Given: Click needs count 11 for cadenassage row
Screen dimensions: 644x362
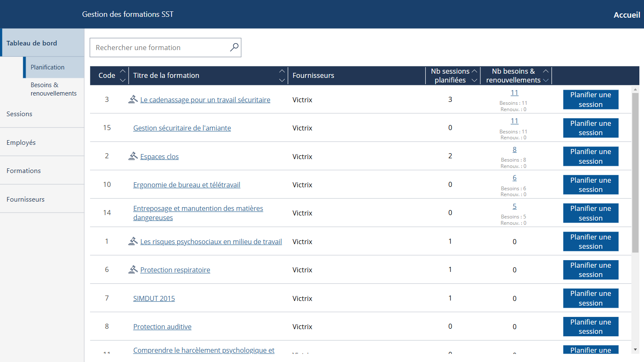Looking at the screenshot, I should pyautogui.click(x=514, y=93).
